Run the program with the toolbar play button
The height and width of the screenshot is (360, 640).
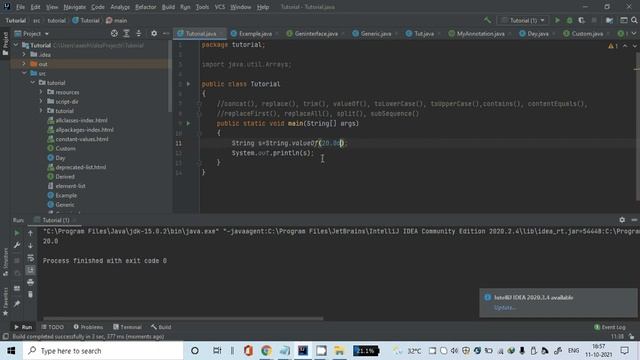point(557,20)
